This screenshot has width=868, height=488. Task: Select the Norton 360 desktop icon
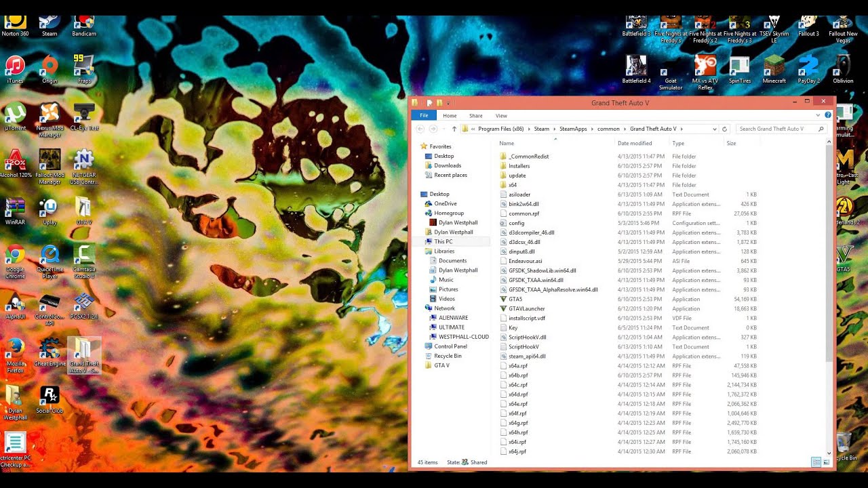15,25
